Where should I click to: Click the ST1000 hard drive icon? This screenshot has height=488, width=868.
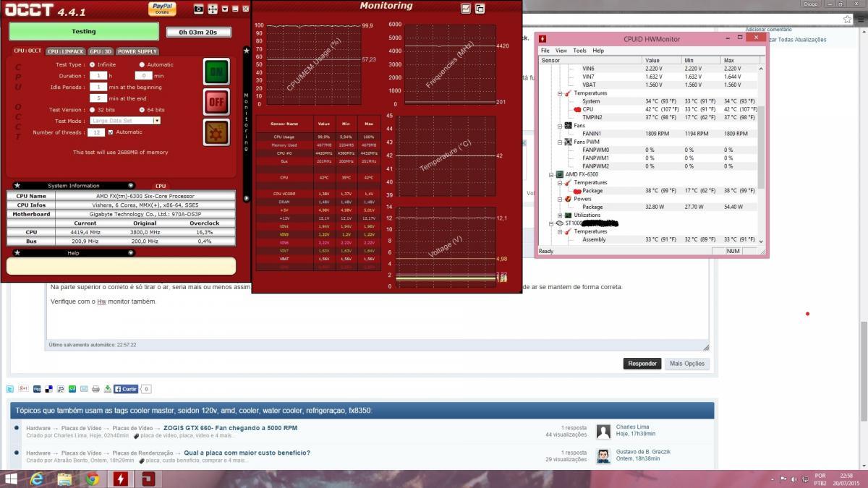559,223
